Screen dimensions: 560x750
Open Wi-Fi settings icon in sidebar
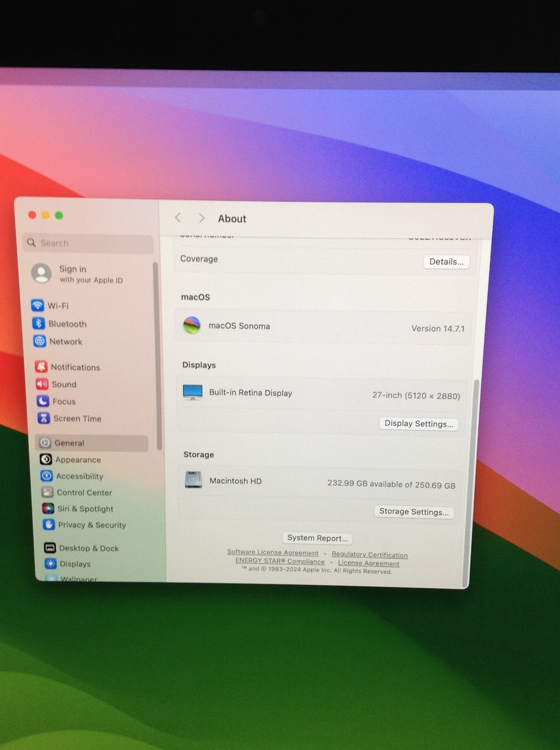pos(37,305)
